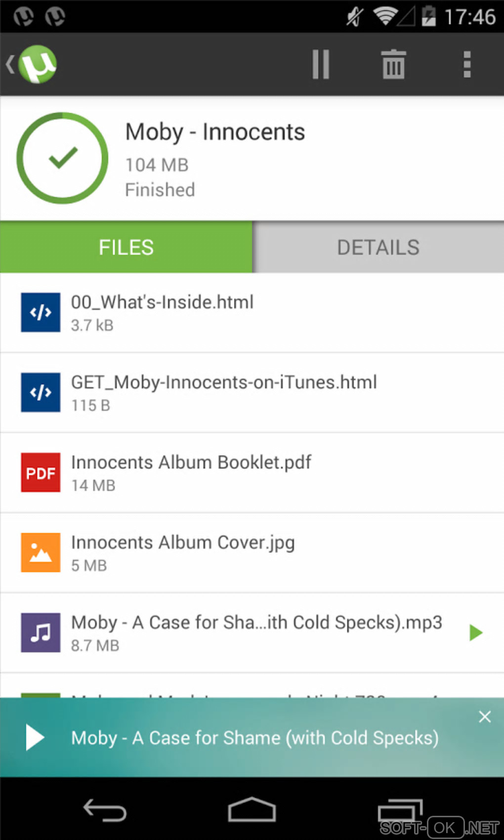Delete the torrent using the trash icon
This screenshot has width=504, height=840.
tap(393, 65)
